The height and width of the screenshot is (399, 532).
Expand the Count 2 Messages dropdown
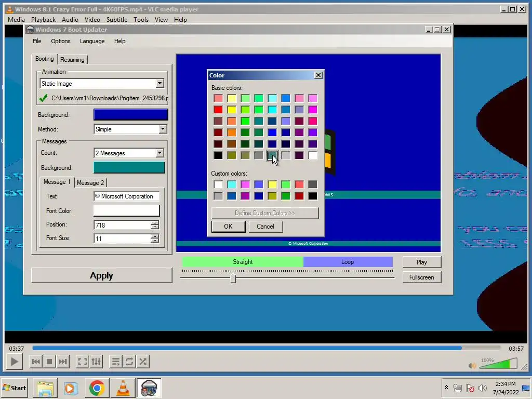pyautogui.click(x=159, y=153)
